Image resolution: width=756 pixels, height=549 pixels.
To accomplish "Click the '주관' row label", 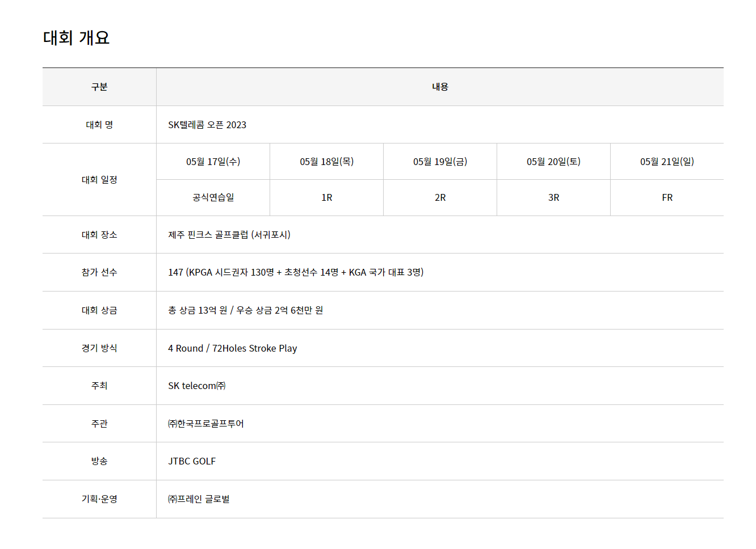I will pyautogui.click(x=99, y=424).
